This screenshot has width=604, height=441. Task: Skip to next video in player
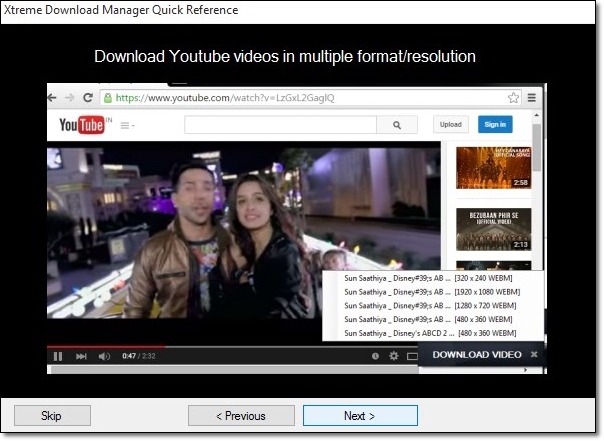coord(81,355)
